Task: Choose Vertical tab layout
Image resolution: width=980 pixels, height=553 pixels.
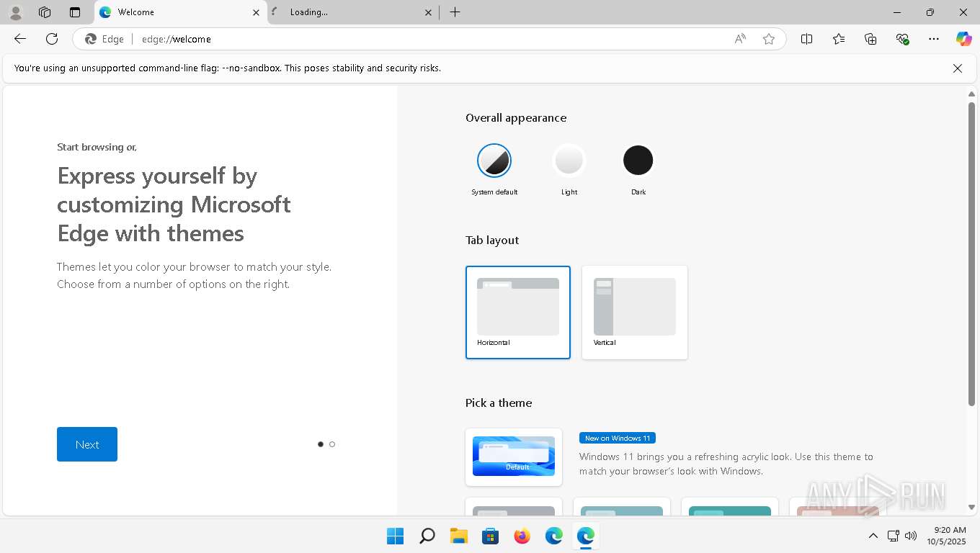Action: (635, 313)
